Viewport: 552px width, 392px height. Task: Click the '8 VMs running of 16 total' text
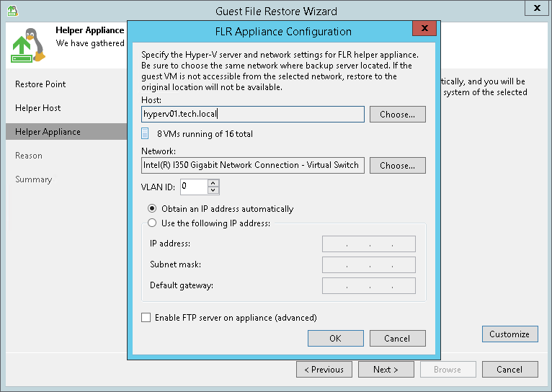pyautogui.click(x=205, y=134)
